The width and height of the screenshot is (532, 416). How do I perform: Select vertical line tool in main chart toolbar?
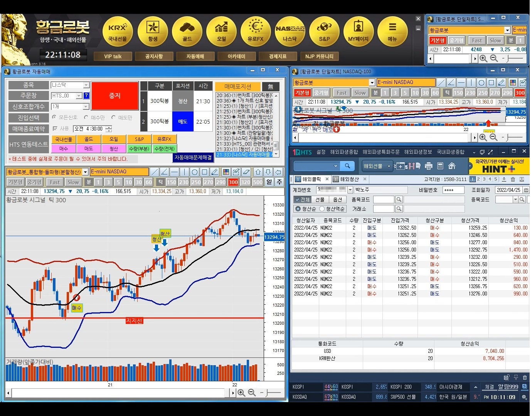click(184, 172)
